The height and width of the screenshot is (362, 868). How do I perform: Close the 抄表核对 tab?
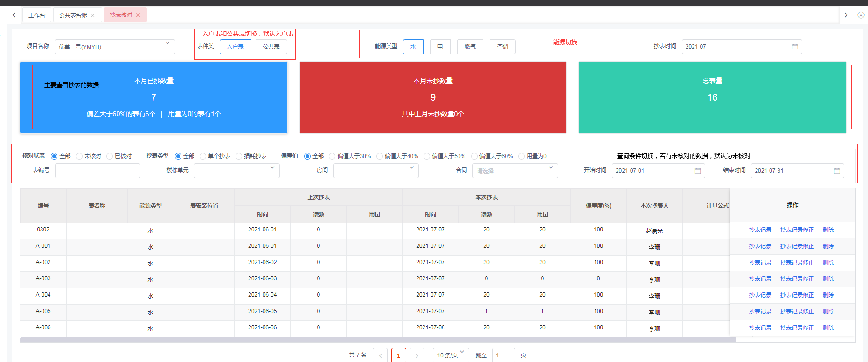(138, 15)
